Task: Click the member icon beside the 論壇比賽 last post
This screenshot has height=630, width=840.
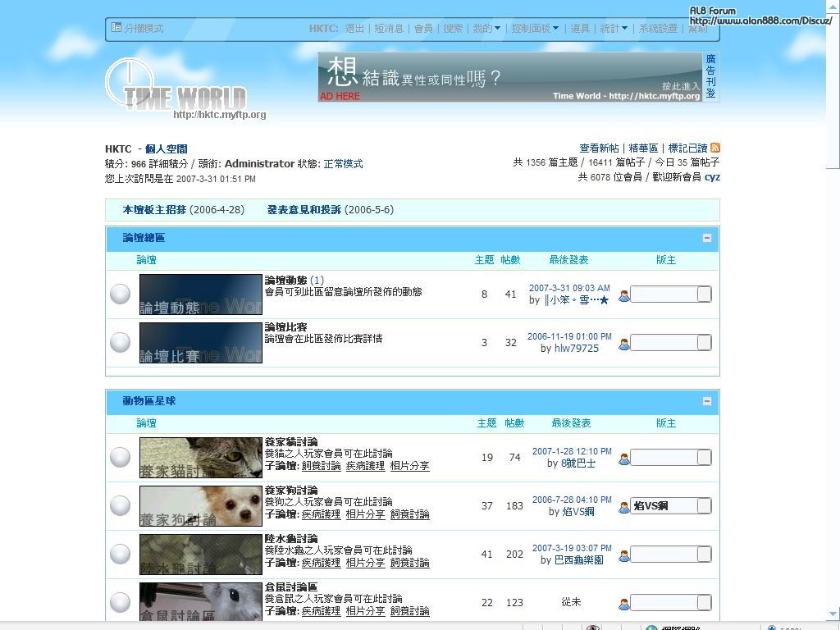Action: [x=623, y=343]
